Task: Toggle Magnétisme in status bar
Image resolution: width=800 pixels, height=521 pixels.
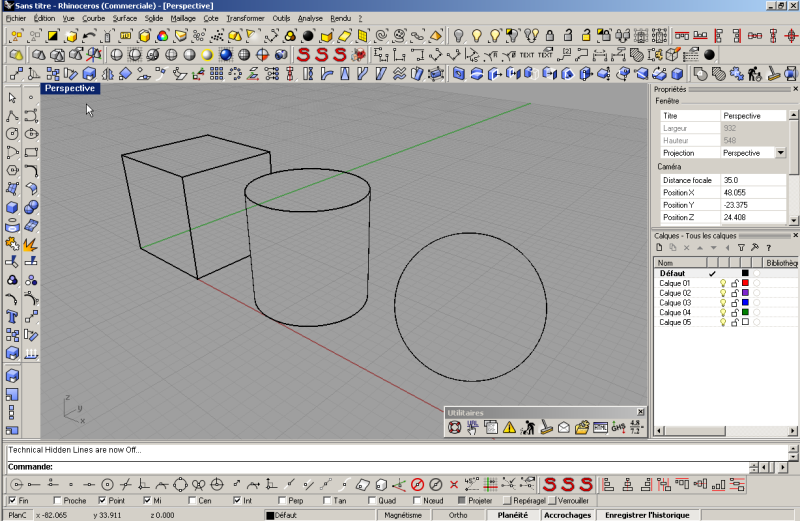Action: coord(403,515)
